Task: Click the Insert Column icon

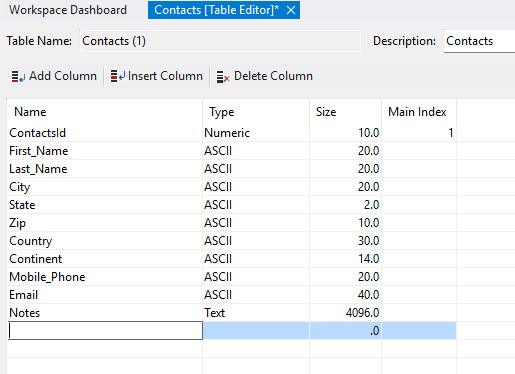Action: (118, 76)
